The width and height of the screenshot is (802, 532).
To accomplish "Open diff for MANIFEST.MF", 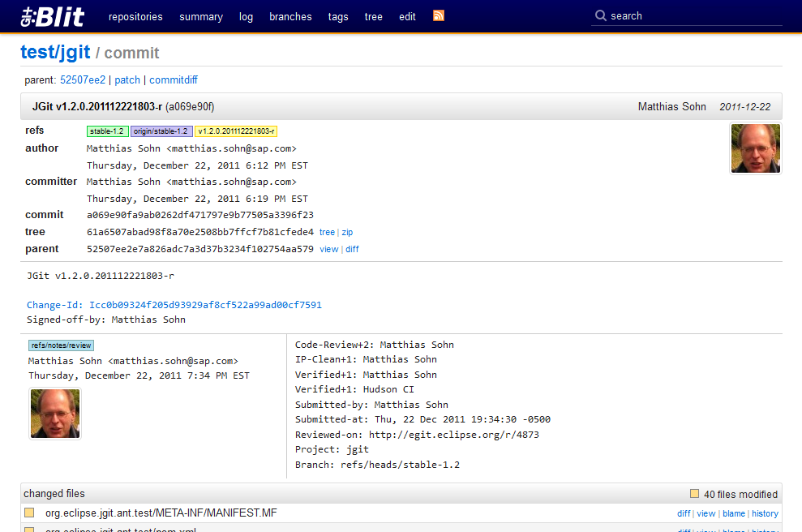I will coord(684,513).
